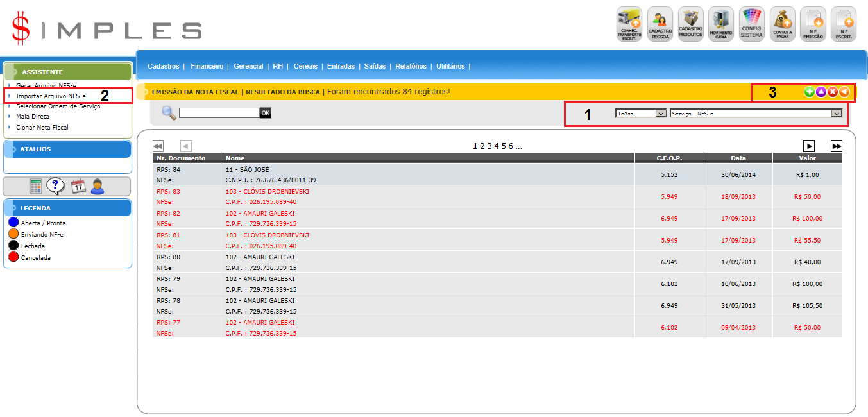This screenshot has width=868, height=417.
Task: Open the calculator icon in sidebar
Action: 36,187
